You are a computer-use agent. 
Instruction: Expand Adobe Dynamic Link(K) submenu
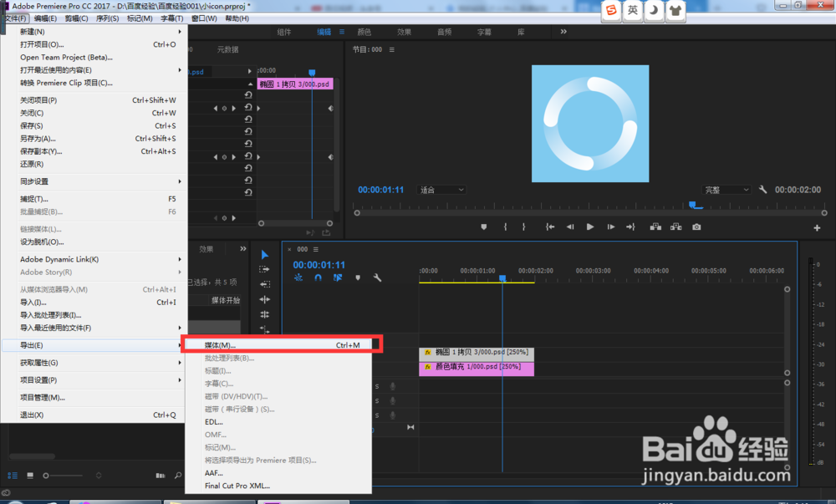click(94, 259)
